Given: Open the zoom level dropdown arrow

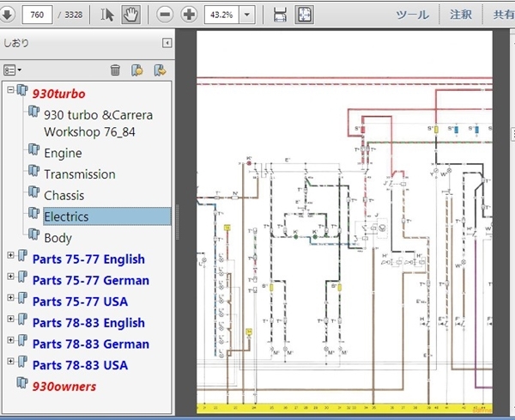Looking at the screenshot, I should click(x=247, y=15).
